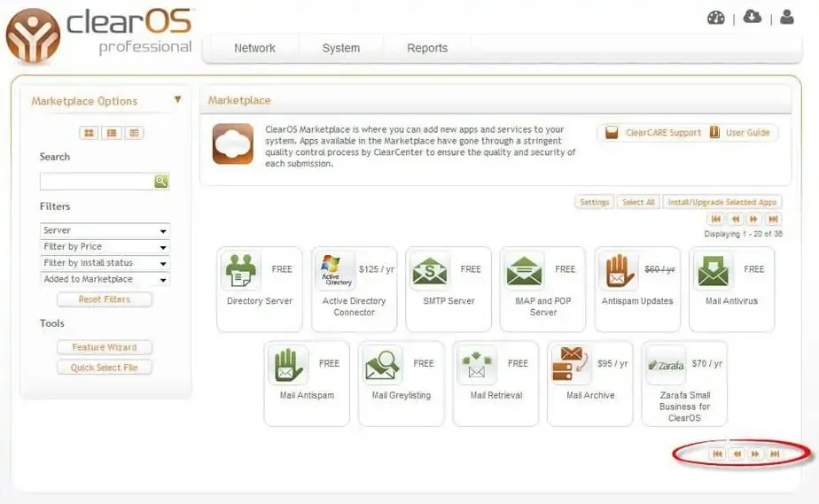The height and width of the screenshot is (504, 819).
Task: Select the Directory Server app icon
Action: click(240, 271)
